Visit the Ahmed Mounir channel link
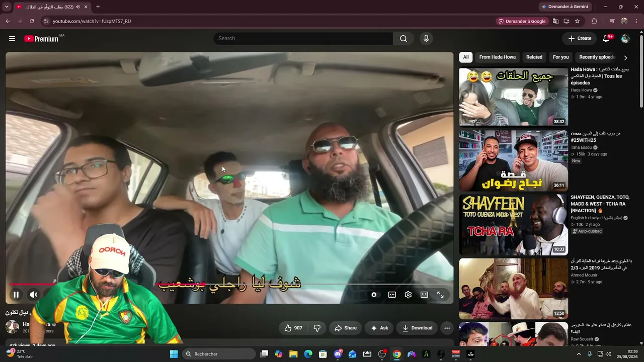This screenshot has width=644, height=362. pos(584,275)
